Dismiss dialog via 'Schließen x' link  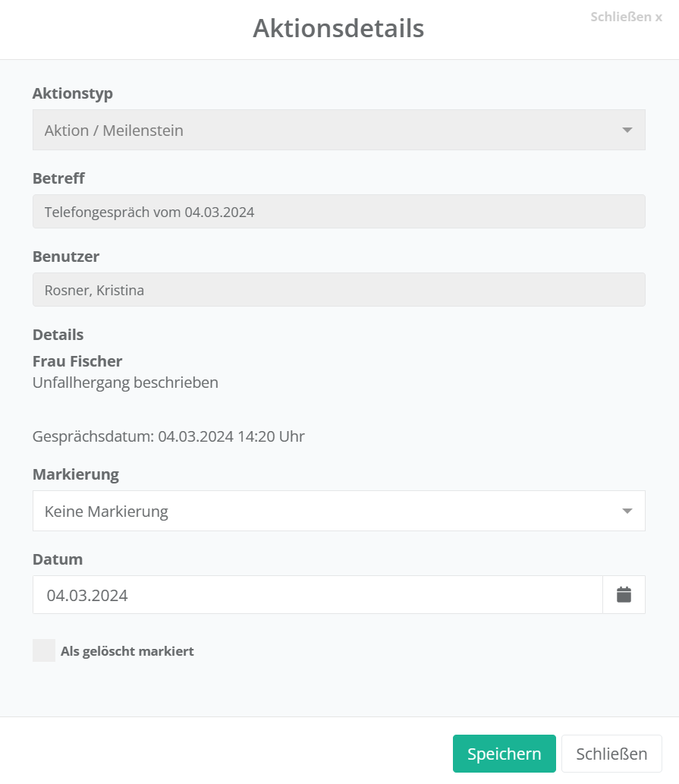[x=626, y=17]
